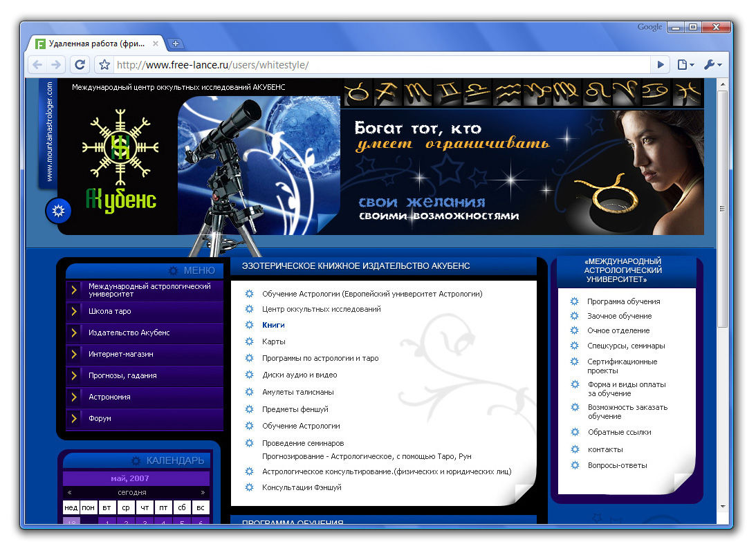
Task: Click the yellow chevron beside Форум
Action: pos(74,418)
